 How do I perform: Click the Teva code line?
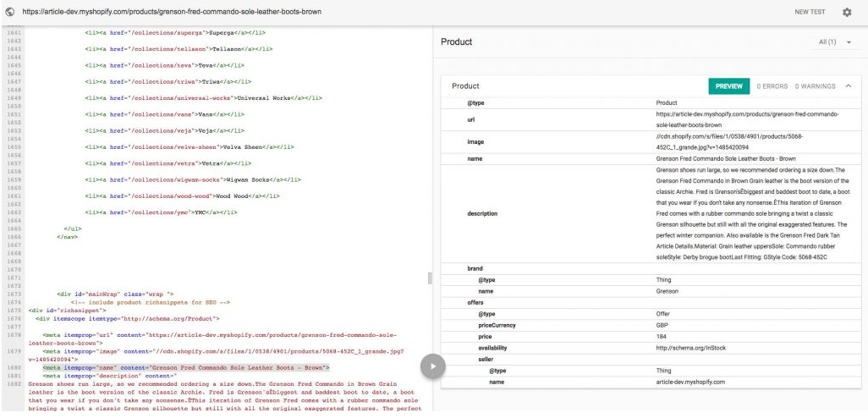tap(164, 65)
